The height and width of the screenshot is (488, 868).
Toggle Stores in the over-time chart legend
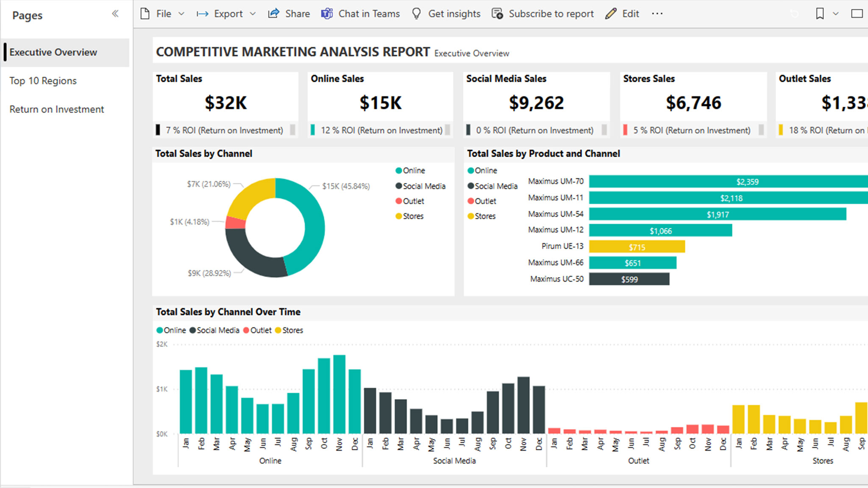pyautogui.click(x=290, y=330)
